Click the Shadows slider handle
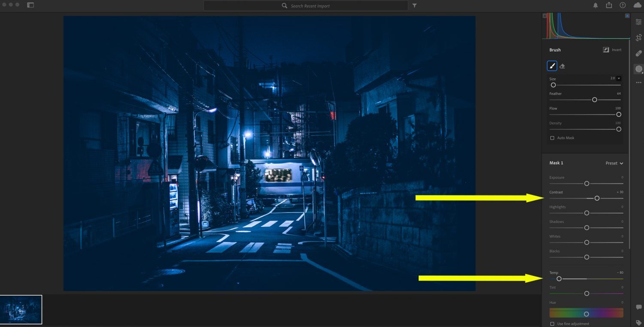The height and width of the screenshot is (327, 644). pos(586,228)
